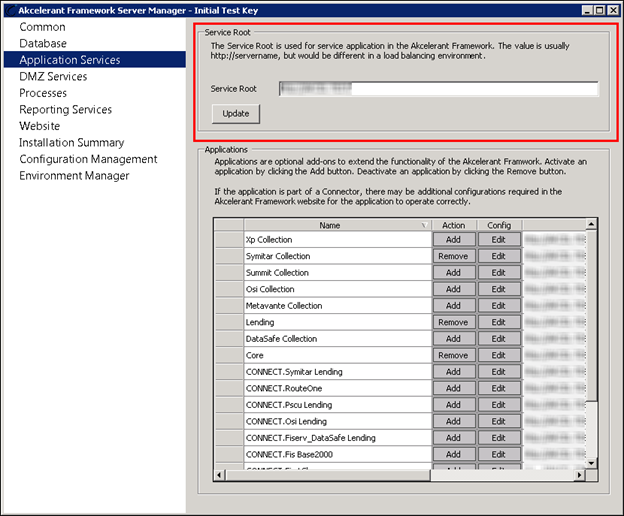624x516 pixels.
Task: Select the row header for Xp Collection
Action: tap(229, 240)
